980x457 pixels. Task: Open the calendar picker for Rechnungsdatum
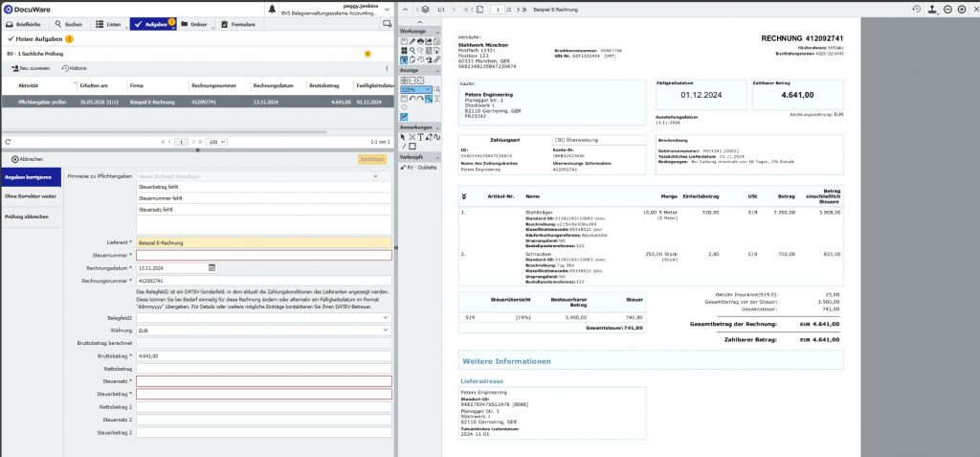click(212, 267)
